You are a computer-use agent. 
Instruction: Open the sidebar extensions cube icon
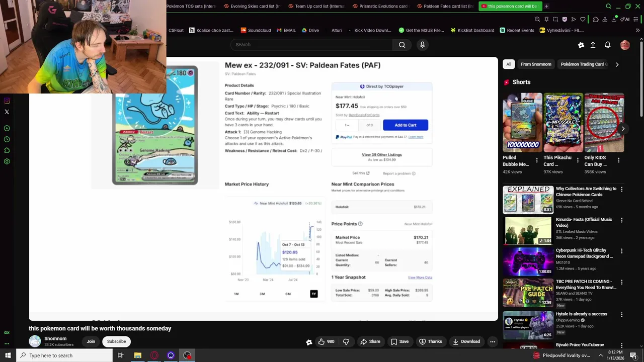[7, 150]
